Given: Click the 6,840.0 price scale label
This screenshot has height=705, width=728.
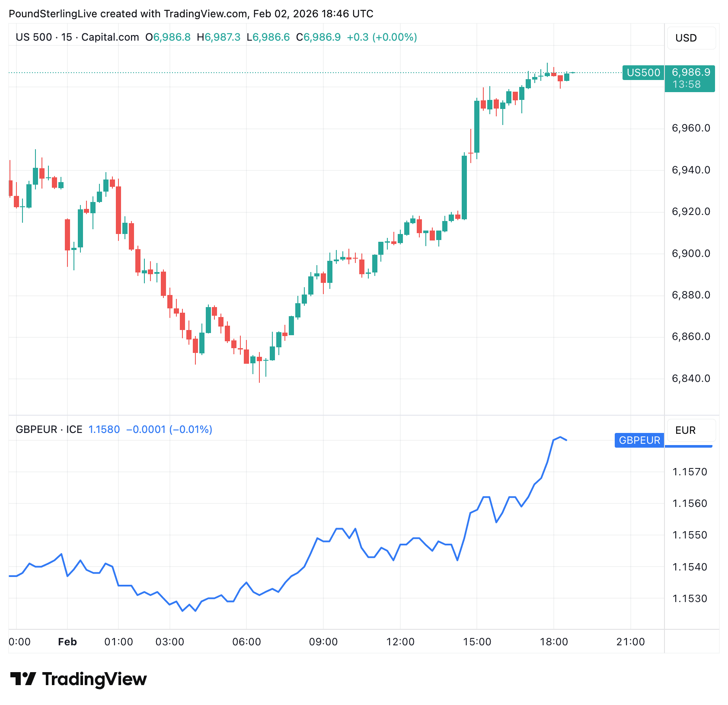Looking at the screenshot, I should (x=691, y=378).
